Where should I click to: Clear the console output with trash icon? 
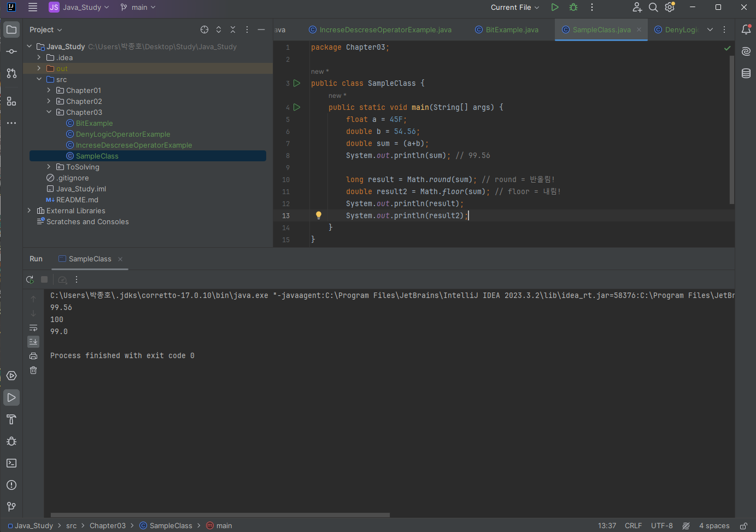(33, 370)
